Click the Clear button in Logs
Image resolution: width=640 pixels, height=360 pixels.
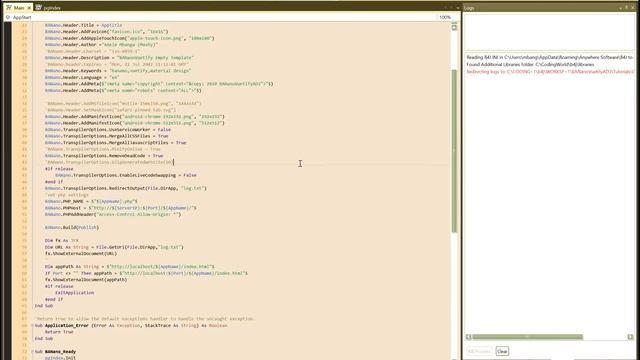tap(502, 351)
